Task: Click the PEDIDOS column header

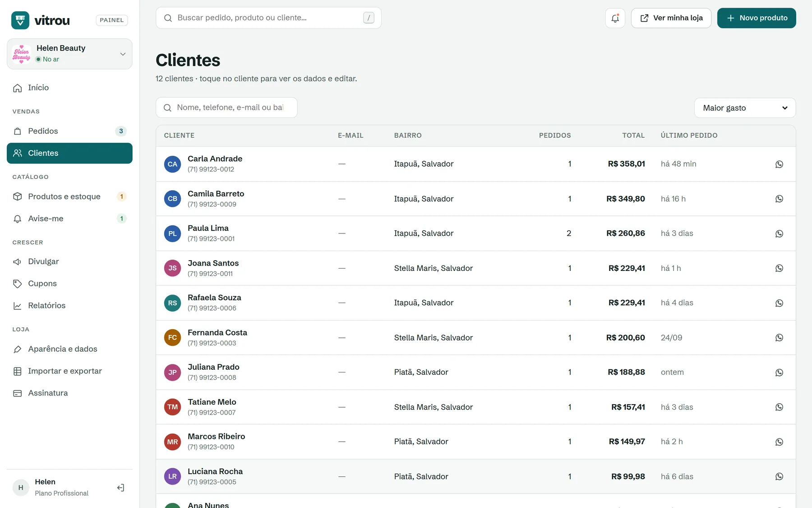Action: (x=555, y=135)
